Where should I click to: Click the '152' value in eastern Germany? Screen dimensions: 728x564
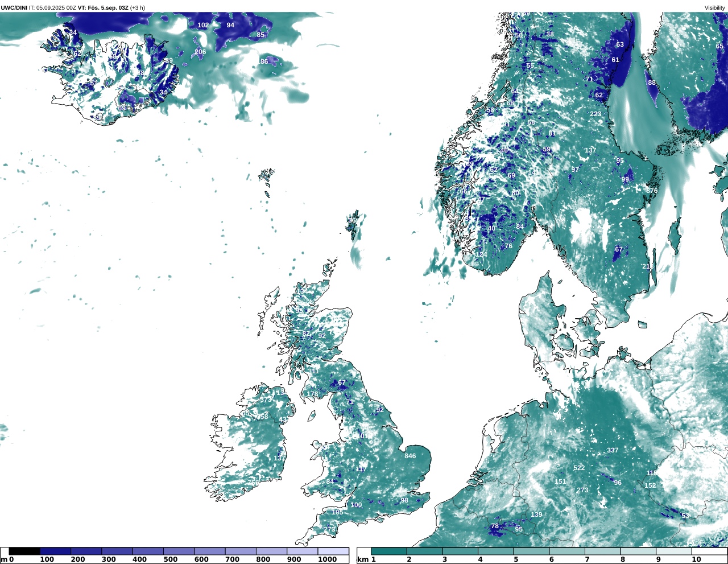point(650,485)
